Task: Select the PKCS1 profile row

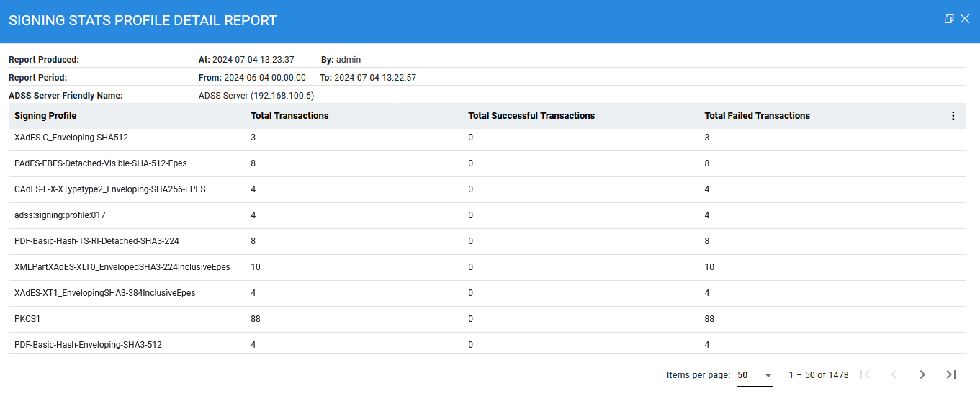Action: pyautogui.click(x=27, y=319)
